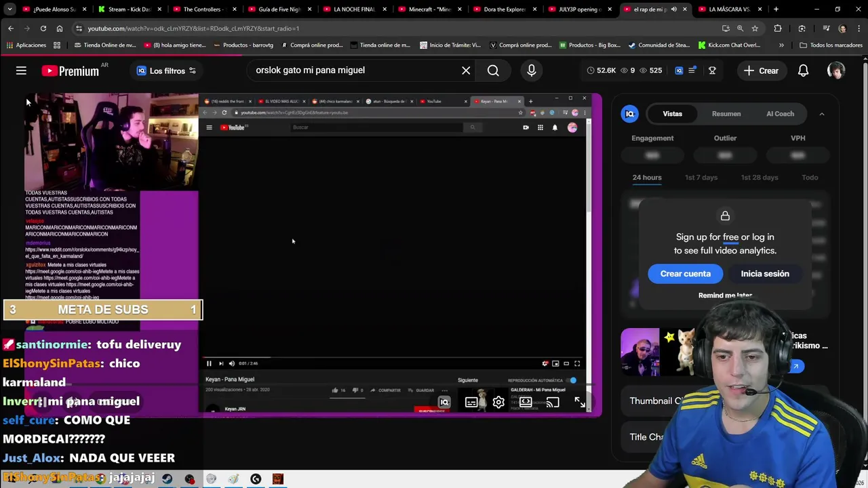The image size is (868, 488).
Task: Select the 1st 28 days range
Action: coord(759,178)
